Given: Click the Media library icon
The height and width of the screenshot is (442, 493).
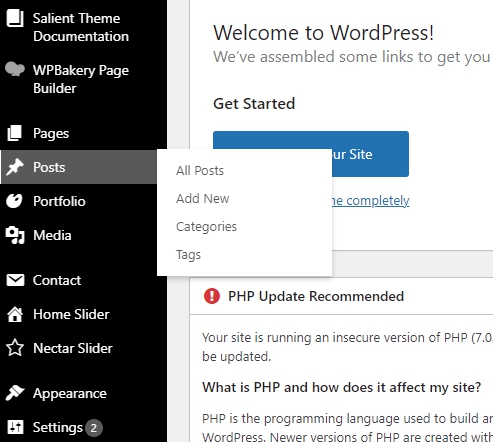Looking at the screenshot, I should 15,235.
